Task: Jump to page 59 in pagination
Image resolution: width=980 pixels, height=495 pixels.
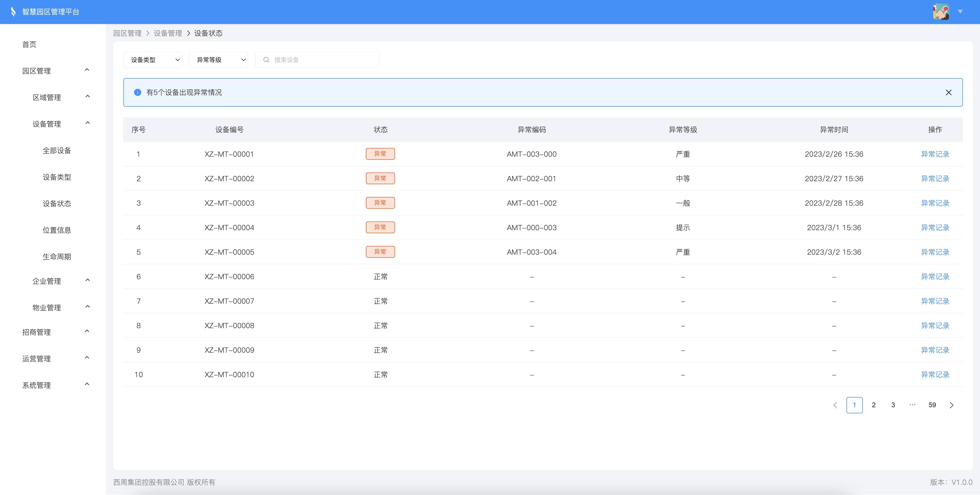Action: [932, 405]
